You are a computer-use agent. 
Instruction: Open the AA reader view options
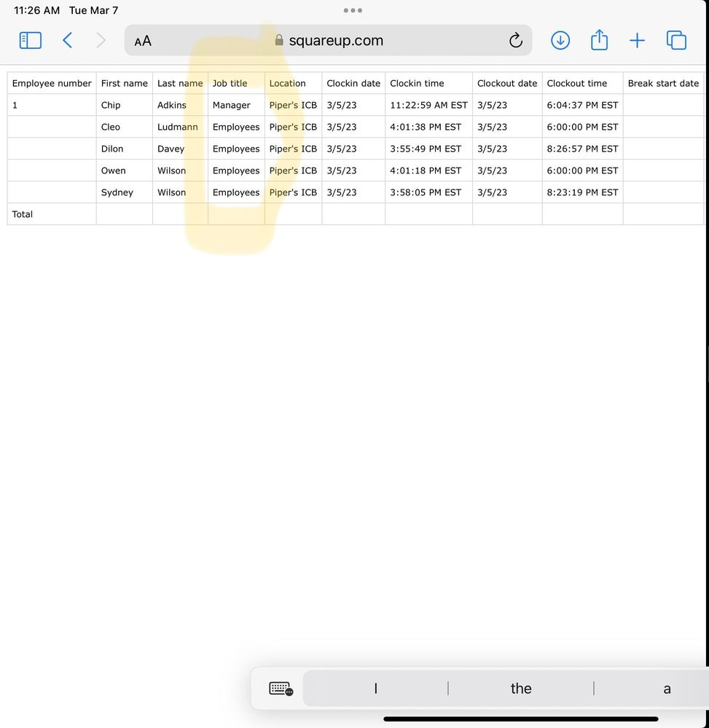click(143, 41)
